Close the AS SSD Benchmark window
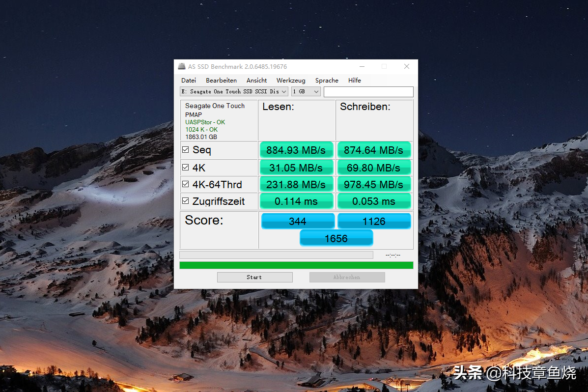 point(407,66)
